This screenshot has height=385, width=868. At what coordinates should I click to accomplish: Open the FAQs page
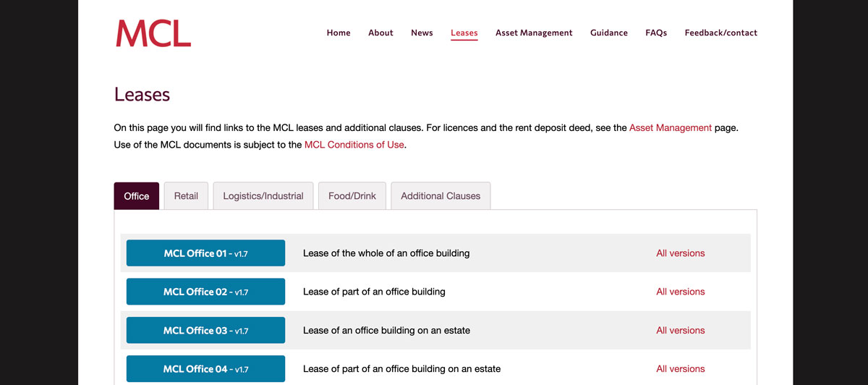pyautogui.click(x=656, y=33)
